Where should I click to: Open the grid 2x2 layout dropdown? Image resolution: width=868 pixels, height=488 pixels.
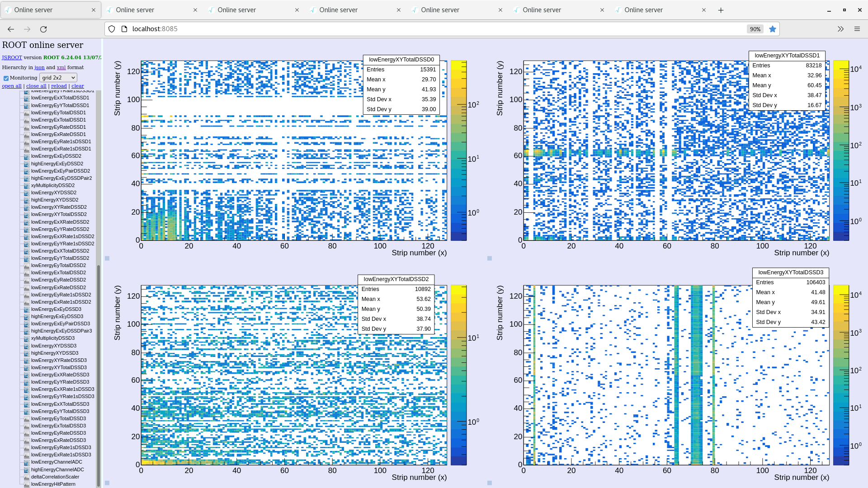58,78
